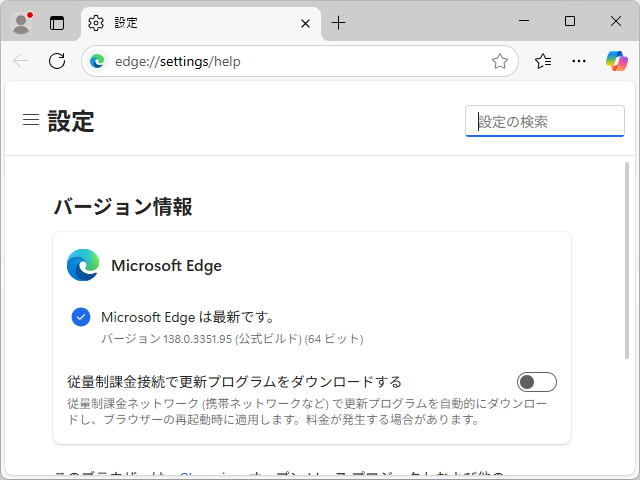Open the Settings and more ellipsis menu

[579, 61]
